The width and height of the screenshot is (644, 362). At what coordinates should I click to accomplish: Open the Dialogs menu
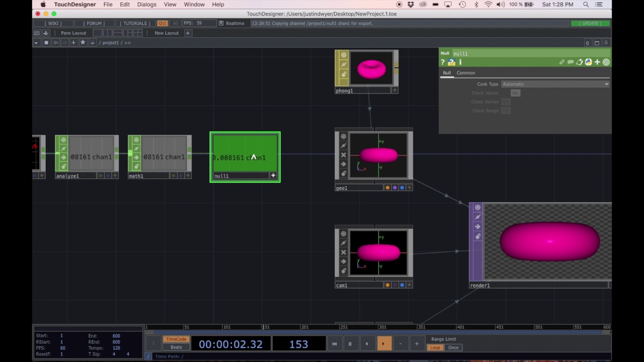146,5
